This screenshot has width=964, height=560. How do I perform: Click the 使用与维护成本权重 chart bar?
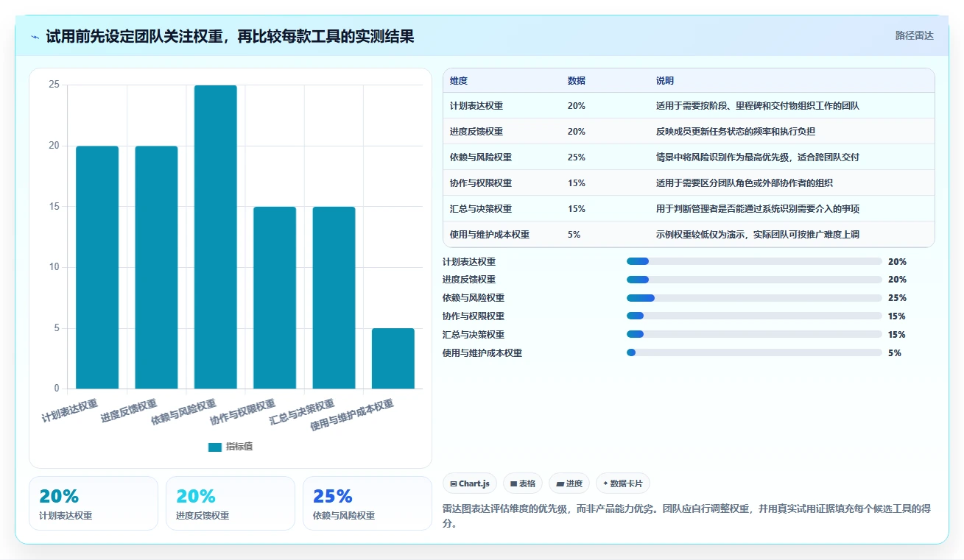[393, 358]
